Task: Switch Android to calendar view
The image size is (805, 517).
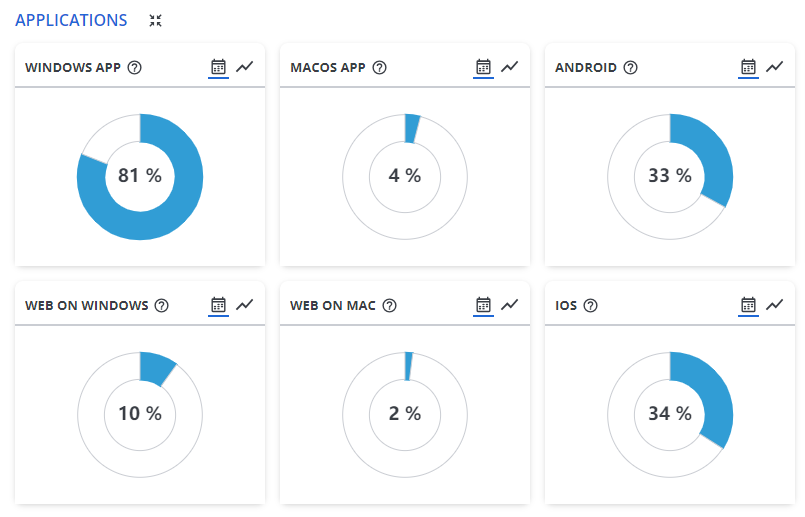Action: coord(748,67)
